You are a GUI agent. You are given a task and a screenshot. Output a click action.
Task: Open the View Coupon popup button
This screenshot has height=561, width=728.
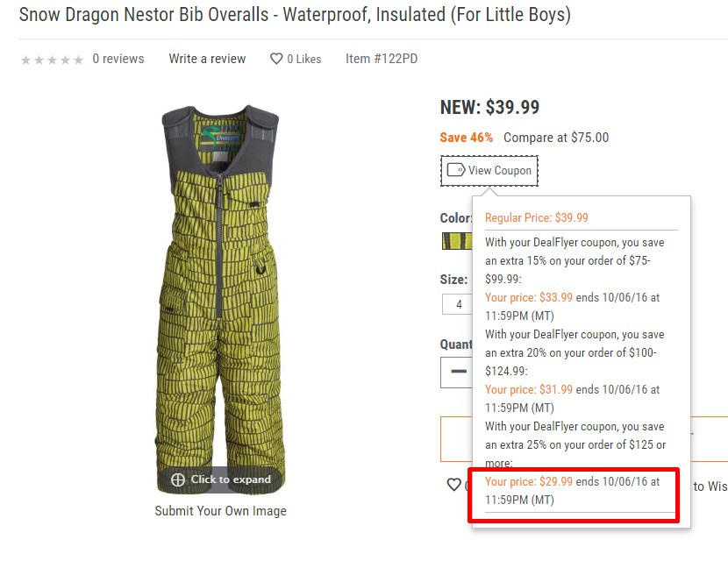(x=489, y=171)
